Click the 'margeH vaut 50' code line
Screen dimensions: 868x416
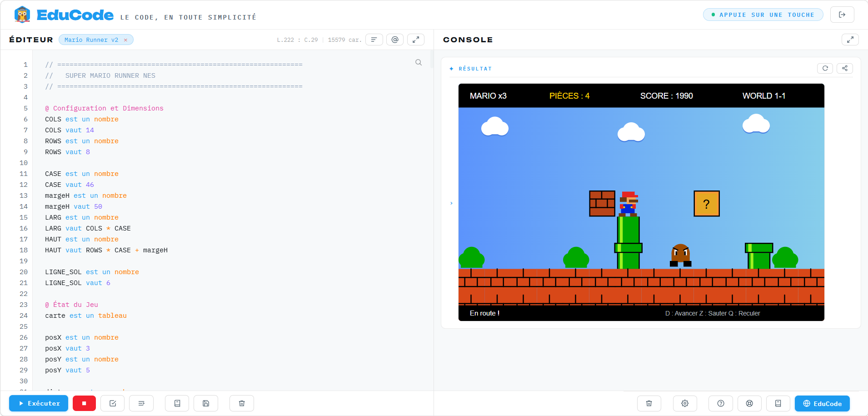coord(74,206)
